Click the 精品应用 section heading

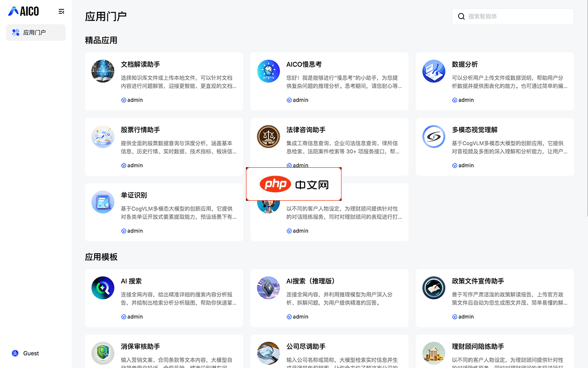pyautogui.click(x=101, y=40)
